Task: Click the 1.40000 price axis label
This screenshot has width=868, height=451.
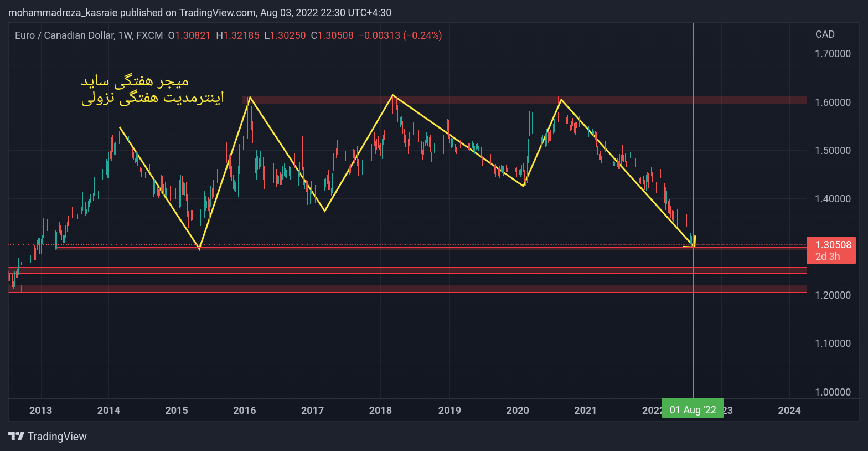Action: [833, 199]
